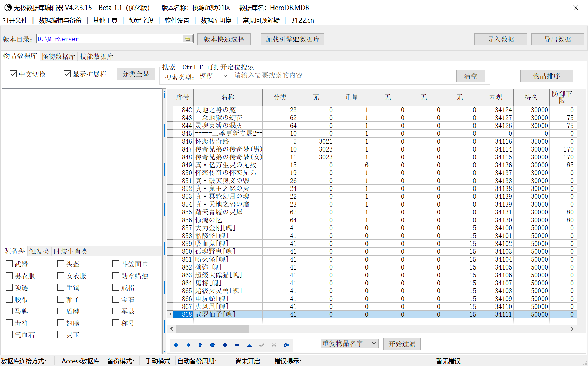Go to next record arrow
The image size is (588, 366).
[x=200, y=345]
